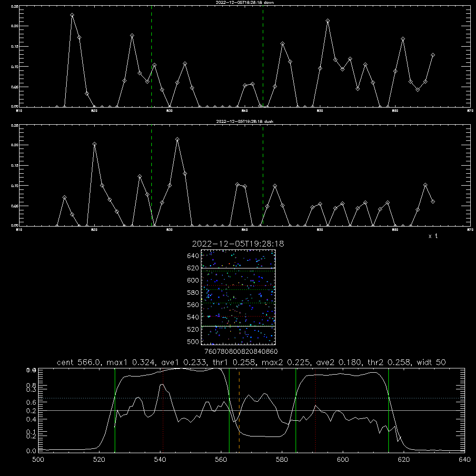This screenshot has width=476, height=476.
Task: Click the left green dashed line in dawn plot
Action: (151, 56)
